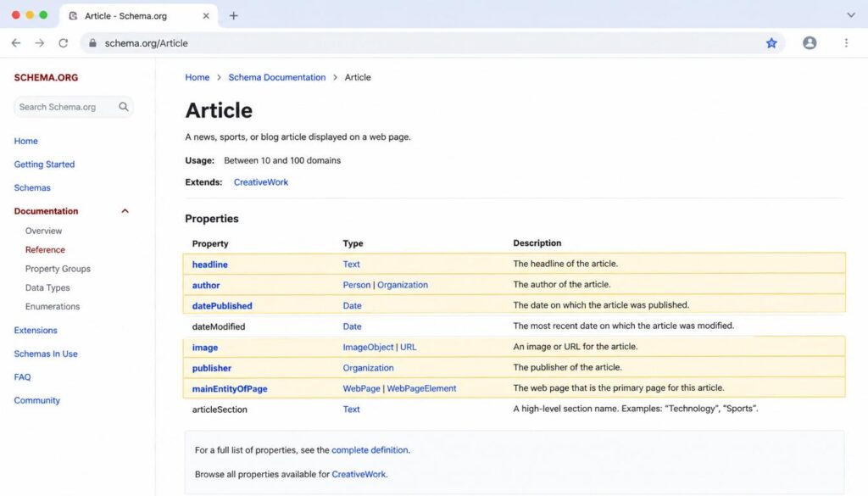Image resolution: width=868 pixels, height=496 pixels.
Task: Open Schemas in the sidebar
Action: [x=32, y=187]
